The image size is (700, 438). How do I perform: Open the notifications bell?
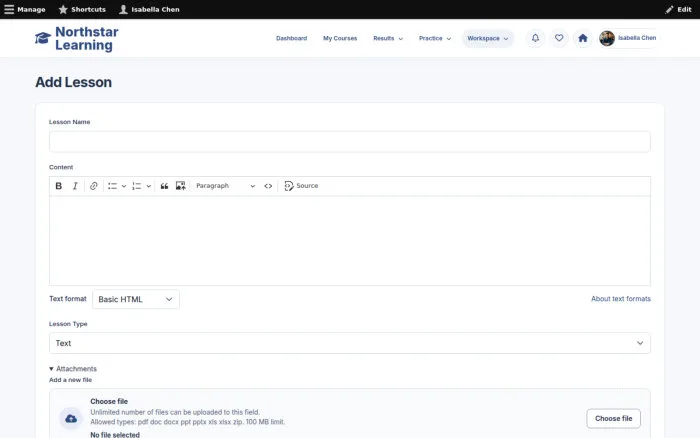(x=535, y=38)
